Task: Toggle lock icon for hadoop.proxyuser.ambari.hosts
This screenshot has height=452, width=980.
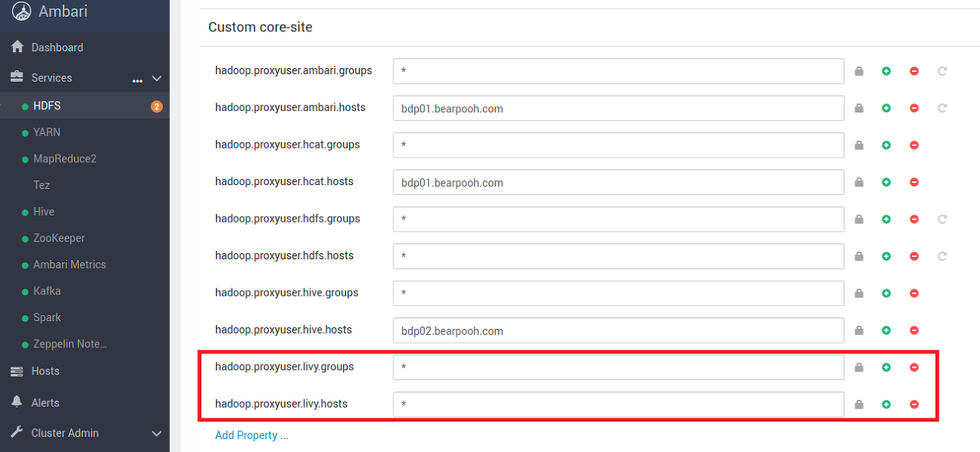Action: (859, 108)
